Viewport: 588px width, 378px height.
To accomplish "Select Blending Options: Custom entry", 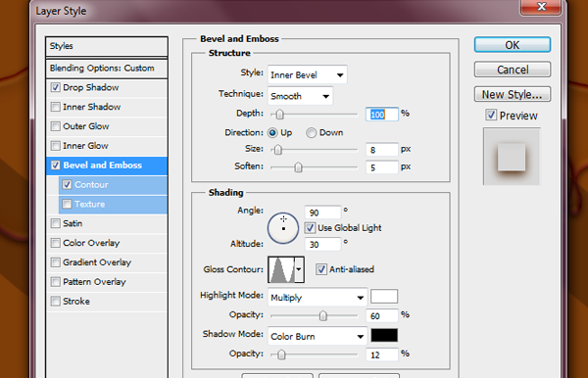I will [107, 69].
